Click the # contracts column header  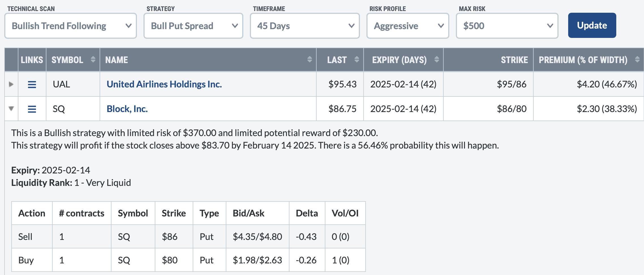click(81, 213)
